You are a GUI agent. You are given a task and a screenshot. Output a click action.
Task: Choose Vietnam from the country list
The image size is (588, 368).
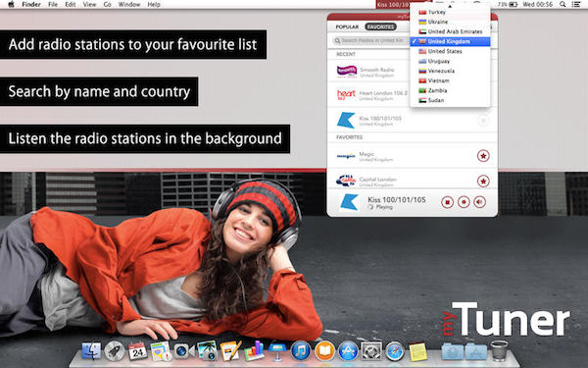tap(450, 80)
